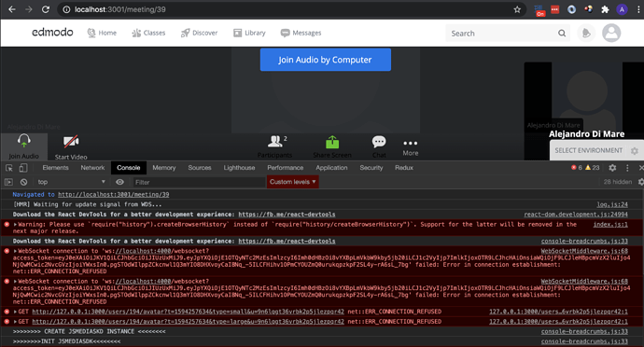Screen dimensions: 644x347
Task: Switch to the Sources tab
Action: [x=200, y=168]
